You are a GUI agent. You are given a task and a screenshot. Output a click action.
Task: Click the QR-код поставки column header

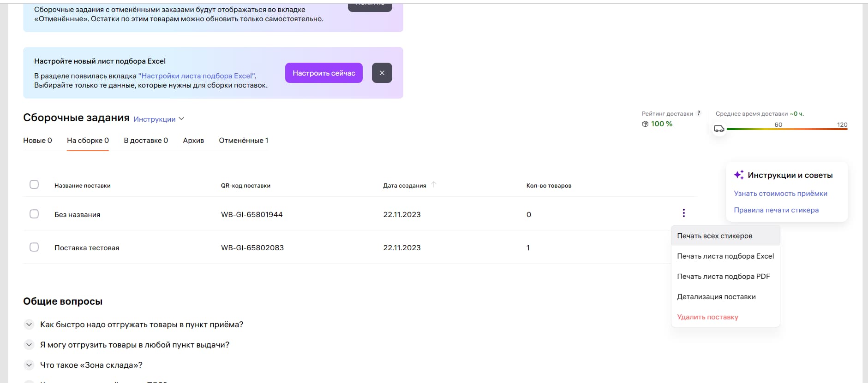click(x=245, y=185)
